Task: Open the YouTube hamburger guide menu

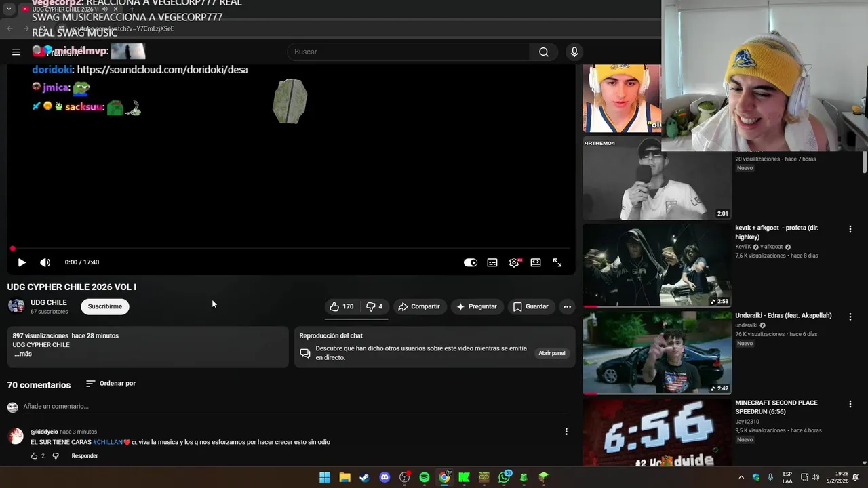Action: coord(16,52)
